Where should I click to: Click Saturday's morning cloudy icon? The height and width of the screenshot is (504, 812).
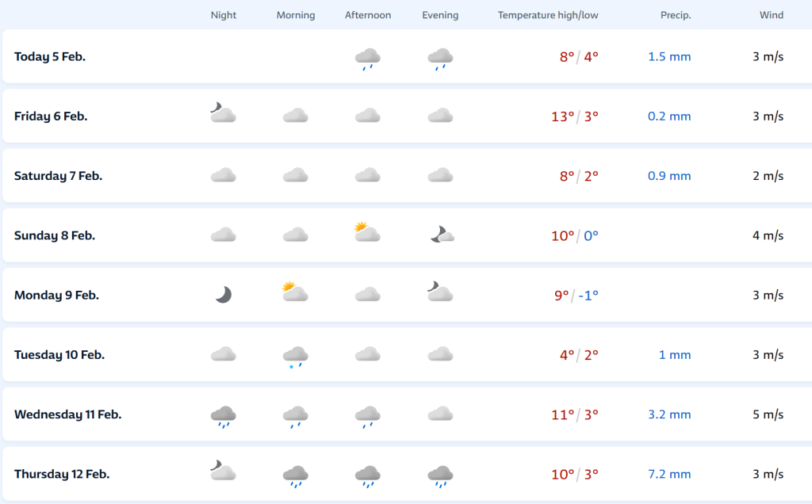[x=296, y=175]
